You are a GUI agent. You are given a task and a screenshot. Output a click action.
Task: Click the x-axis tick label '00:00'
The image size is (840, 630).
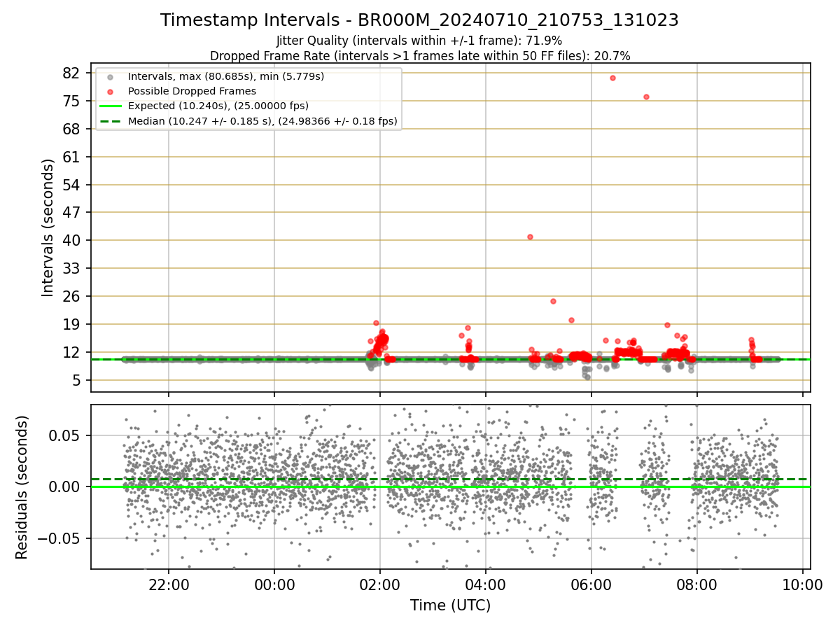click(274, 584)
